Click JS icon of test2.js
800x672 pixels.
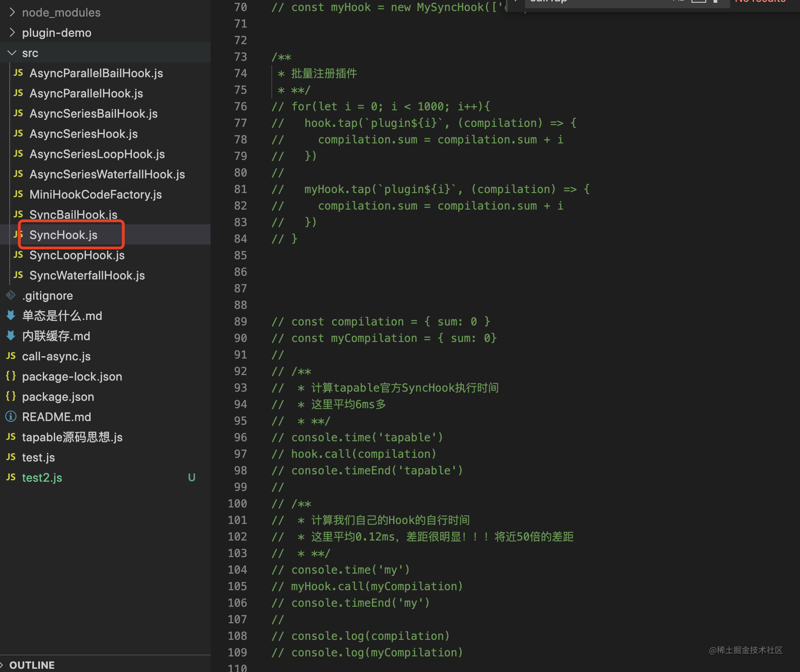[x=11, y=478]
